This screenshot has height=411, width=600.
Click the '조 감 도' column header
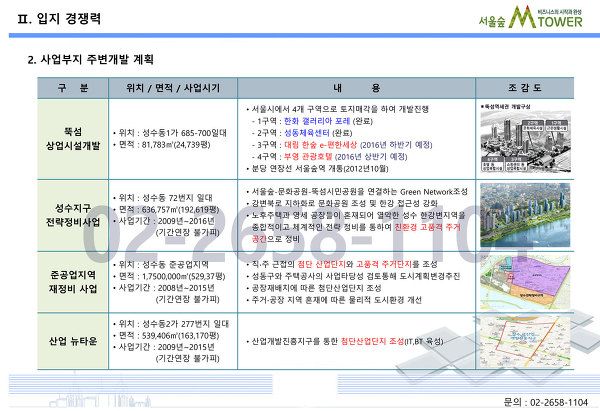(525, 88)
